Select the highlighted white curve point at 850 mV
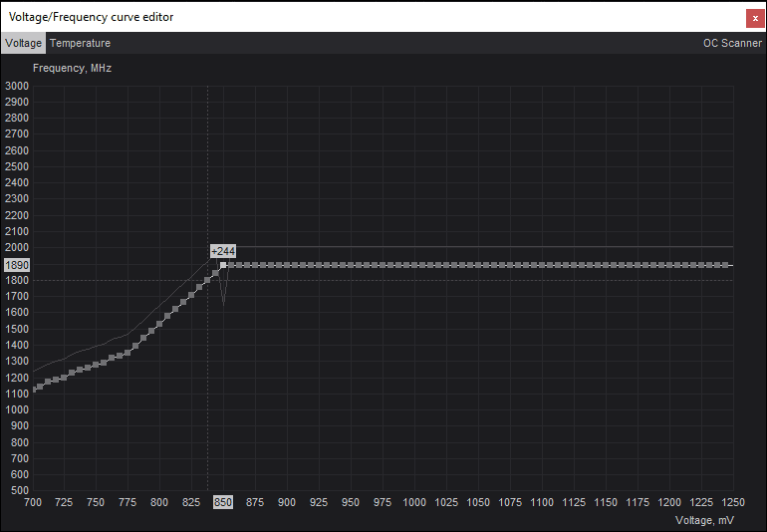 tap(223, 265)
